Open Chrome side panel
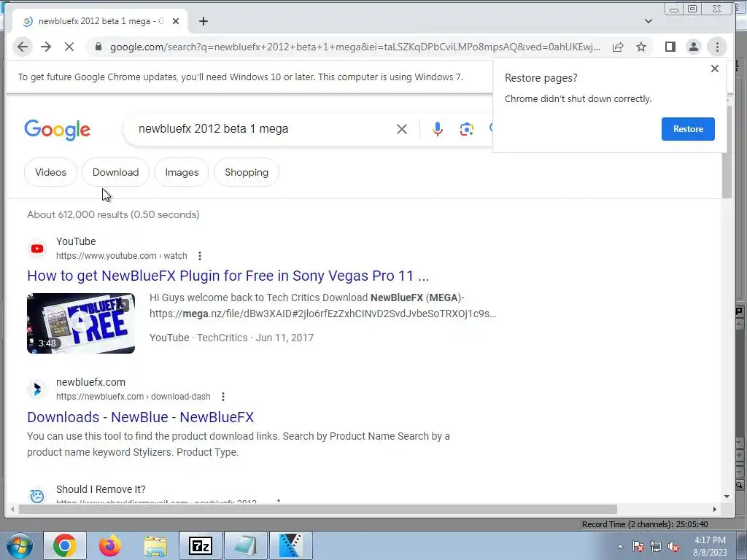 click(670, 47)
